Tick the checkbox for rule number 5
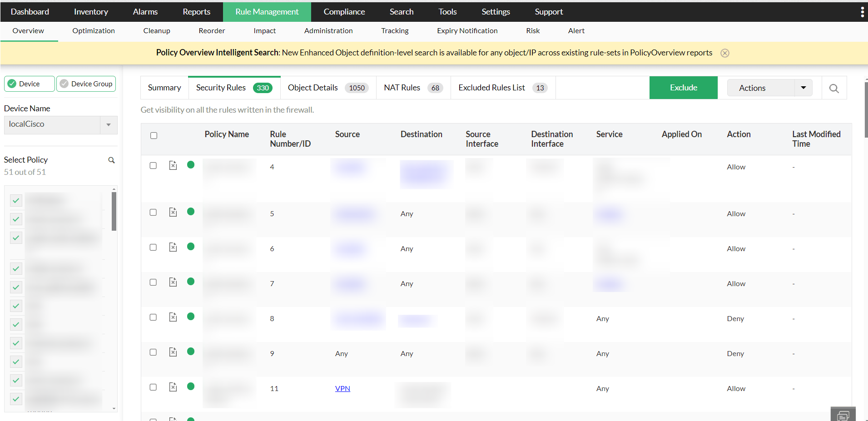 coord(154,213)
